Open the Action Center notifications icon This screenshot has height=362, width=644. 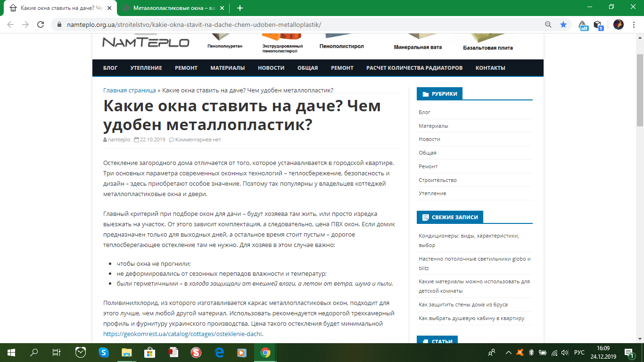(629, 352)
